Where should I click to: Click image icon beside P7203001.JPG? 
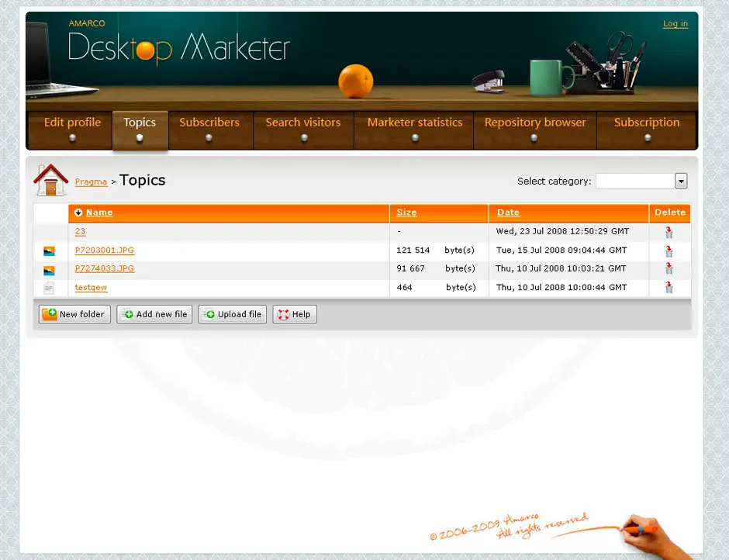click(49, 251)
